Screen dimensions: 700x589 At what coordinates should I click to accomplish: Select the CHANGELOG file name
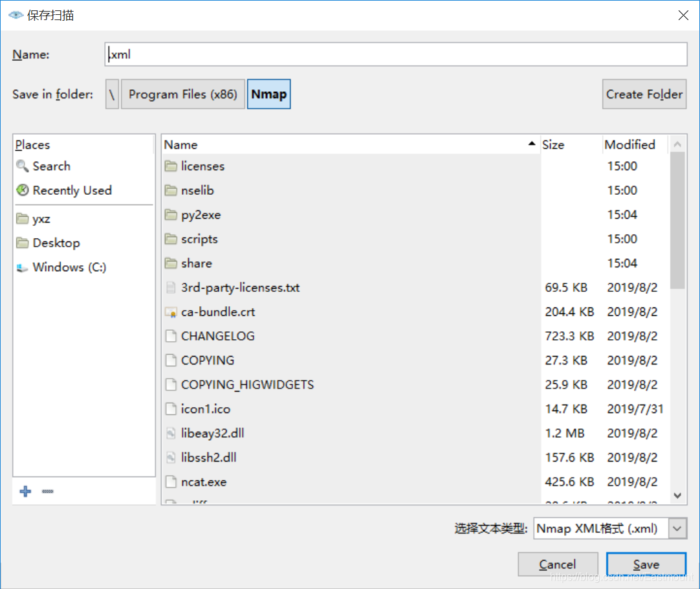(218, 336)
